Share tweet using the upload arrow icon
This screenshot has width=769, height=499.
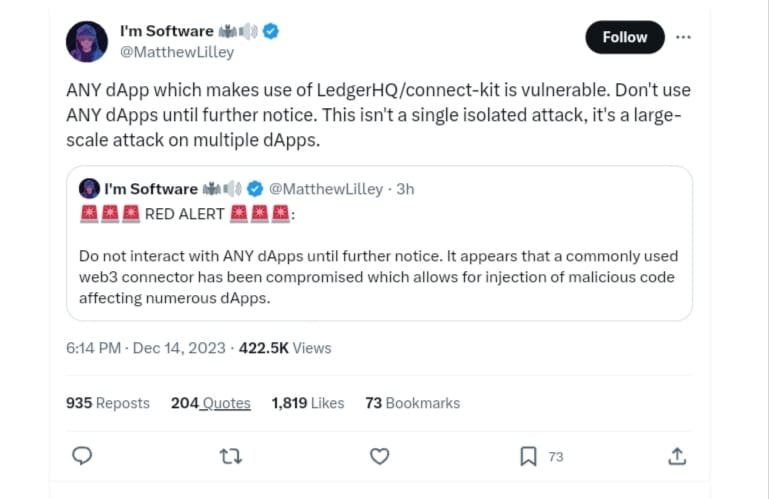(677, 456)
